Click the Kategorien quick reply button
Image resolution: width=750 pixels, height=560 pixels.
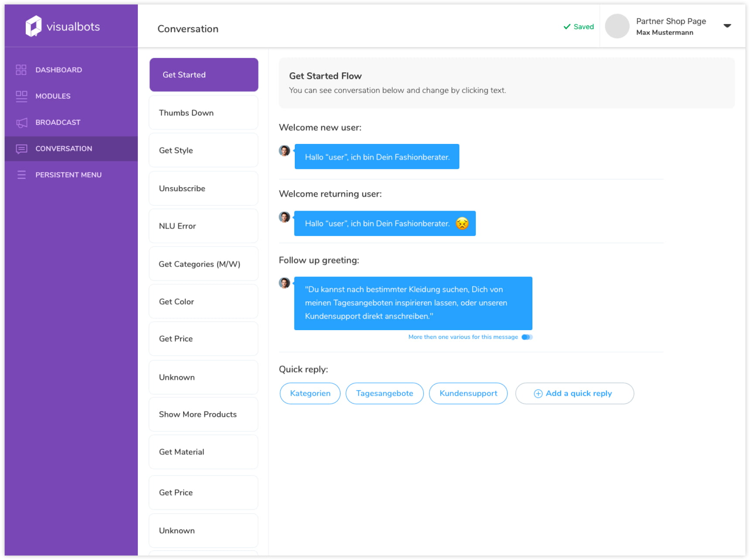[x=310, y=393]
